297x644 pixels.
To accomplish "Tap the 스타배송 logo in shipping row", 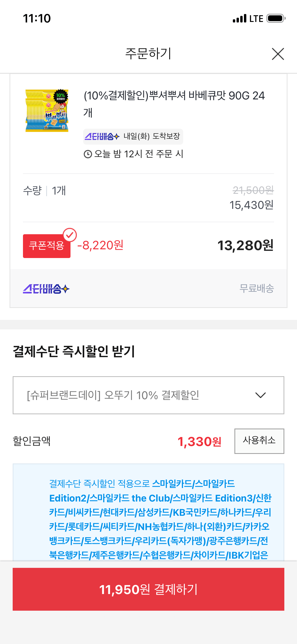I will click(46, 289).
